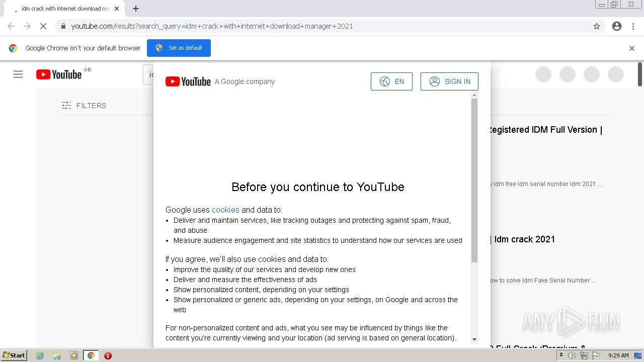
Task: Click Set as default browser button
Action: (x=179, y=48)
